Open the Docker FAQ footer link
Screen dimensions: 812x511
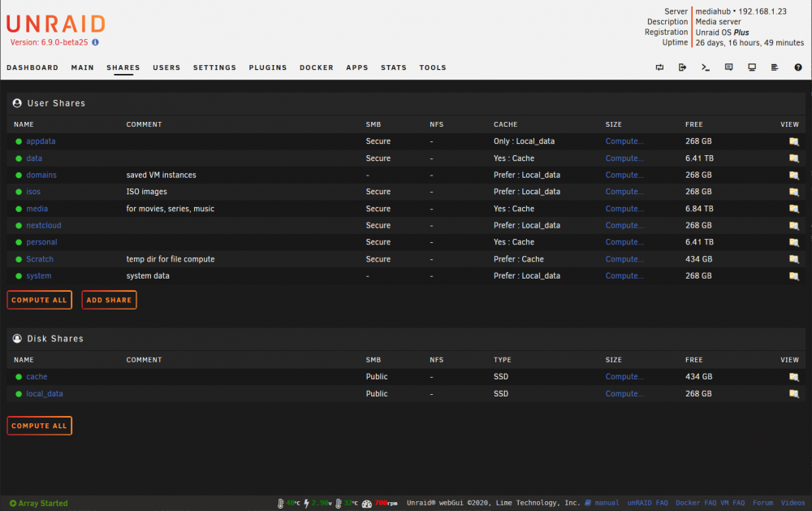coord(696,503)
